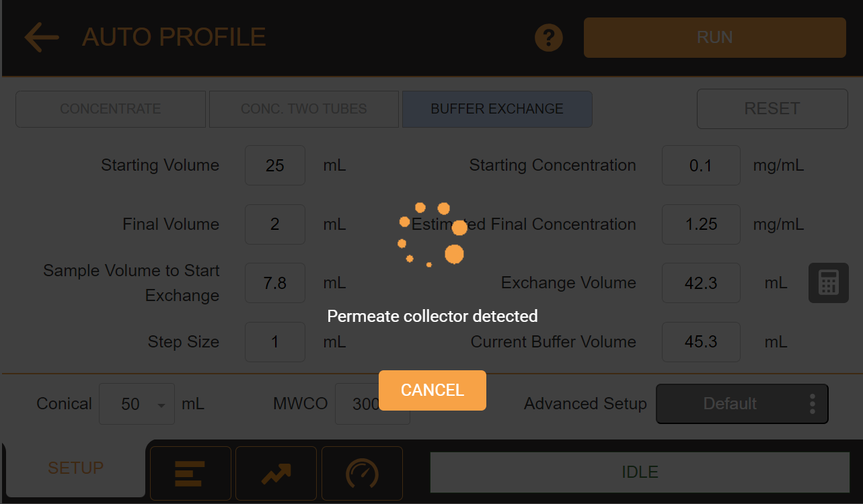Click the back arrow icon

point(42,37)
